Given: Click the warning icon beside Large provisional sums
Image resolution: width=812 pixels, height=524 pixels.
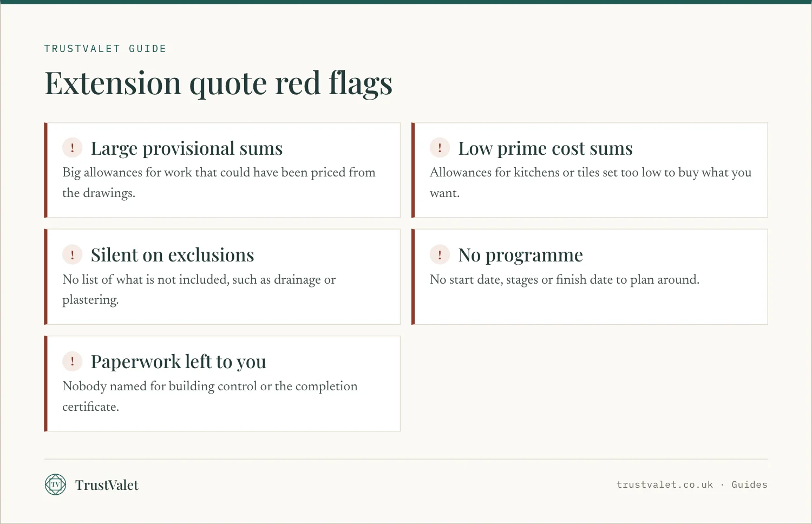Looking at the screenshot, I should pos(73,147).
